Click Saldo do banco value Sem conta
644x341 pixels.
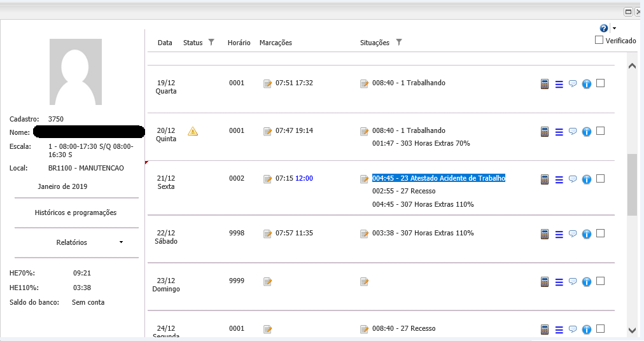click(88, 302)
